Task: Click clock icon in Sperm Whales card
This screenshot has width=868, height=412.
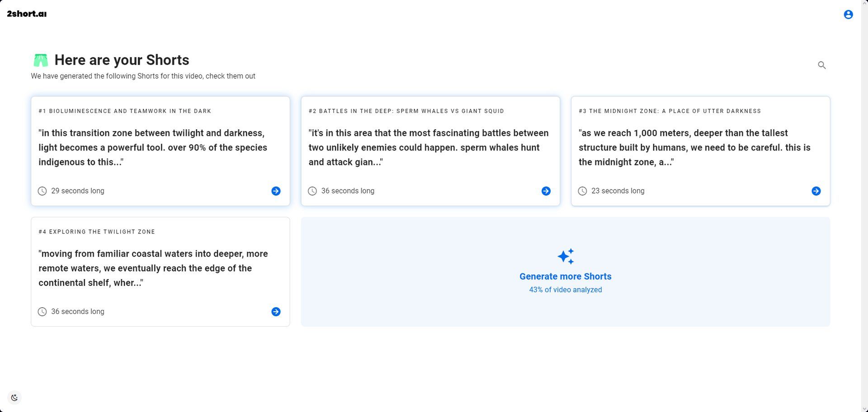Action: tap(312, 191)
